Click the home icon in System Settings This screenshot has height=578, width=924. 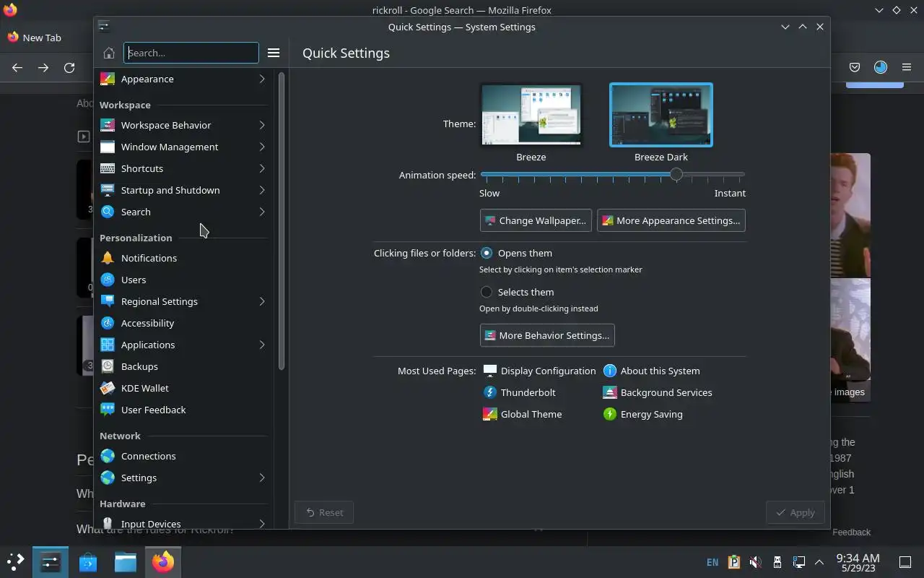(109, 53)
